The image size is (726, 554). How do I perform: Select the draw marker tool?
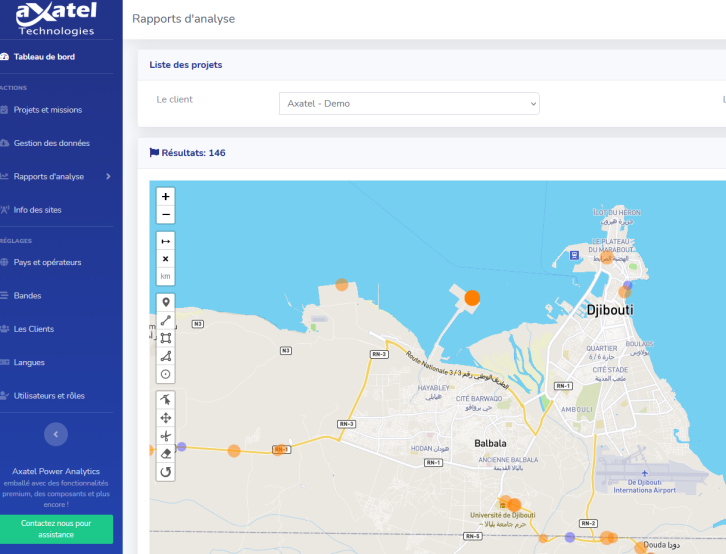click(166, 302)
